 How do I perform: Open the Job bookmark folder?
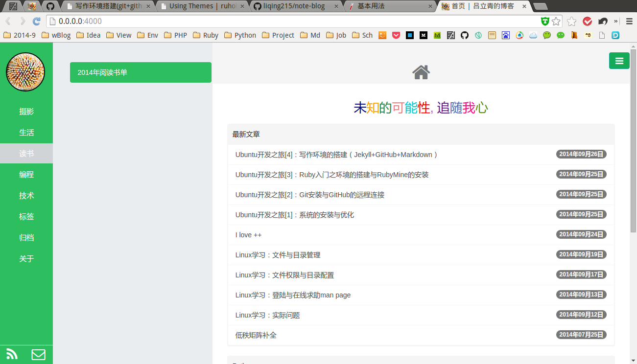[336, 35]
